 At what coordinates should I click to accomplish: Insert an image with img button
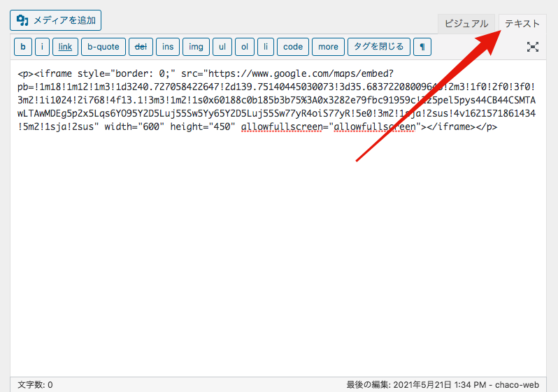(196, 47)
